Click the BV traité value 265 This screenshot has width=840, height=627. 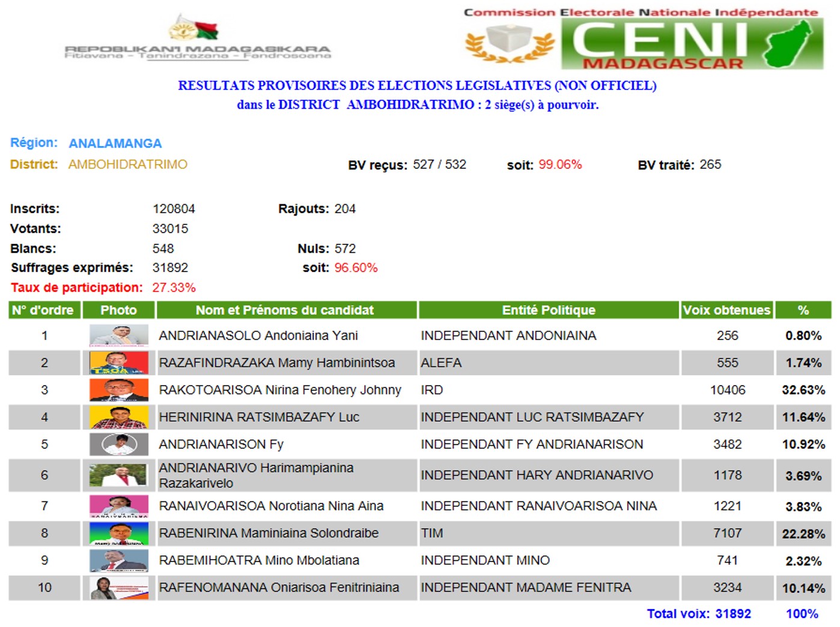pyautogui.click(x=710, y=165)
